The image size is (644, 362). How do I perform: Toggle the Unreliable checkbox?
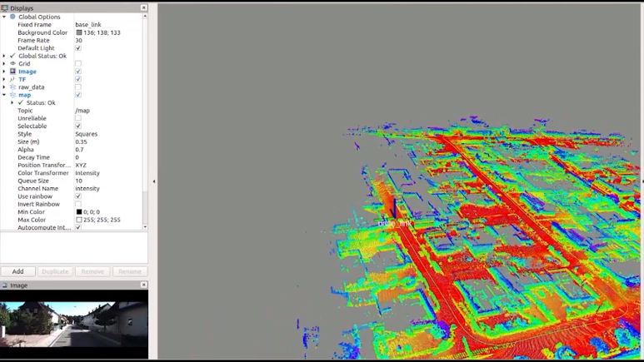pos(78,118)
